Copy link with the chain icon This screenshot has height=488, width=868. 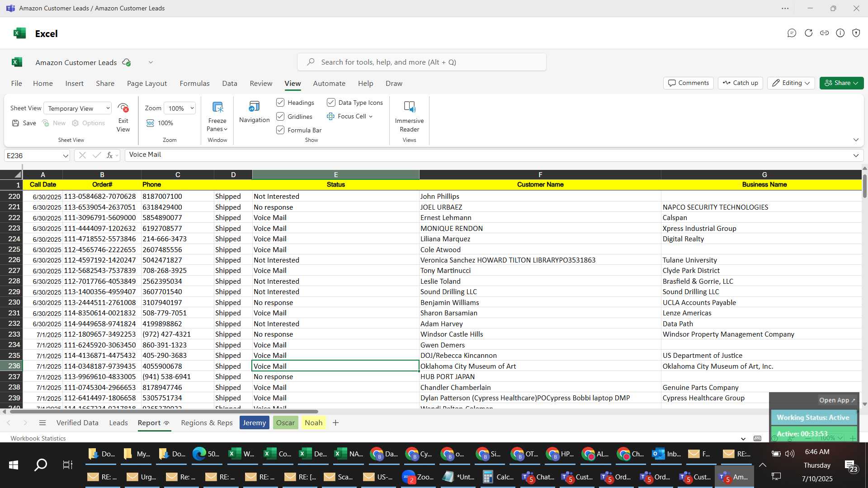824,33
